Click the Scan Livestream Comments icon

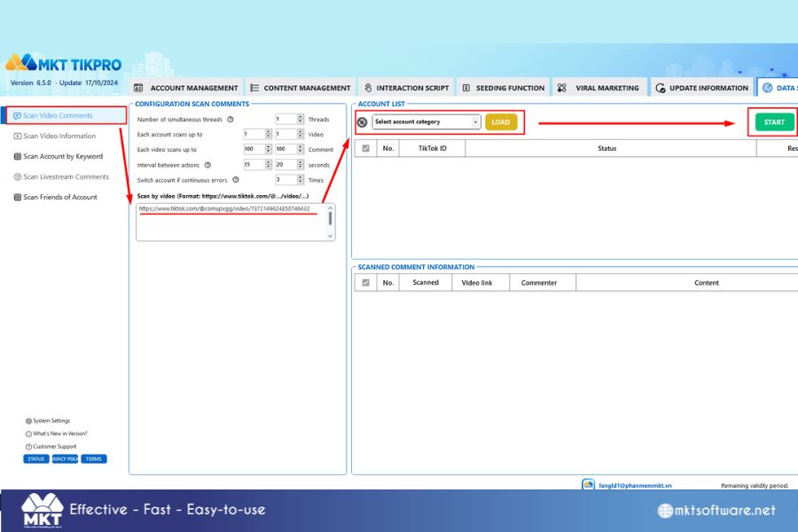pos(18,176)
